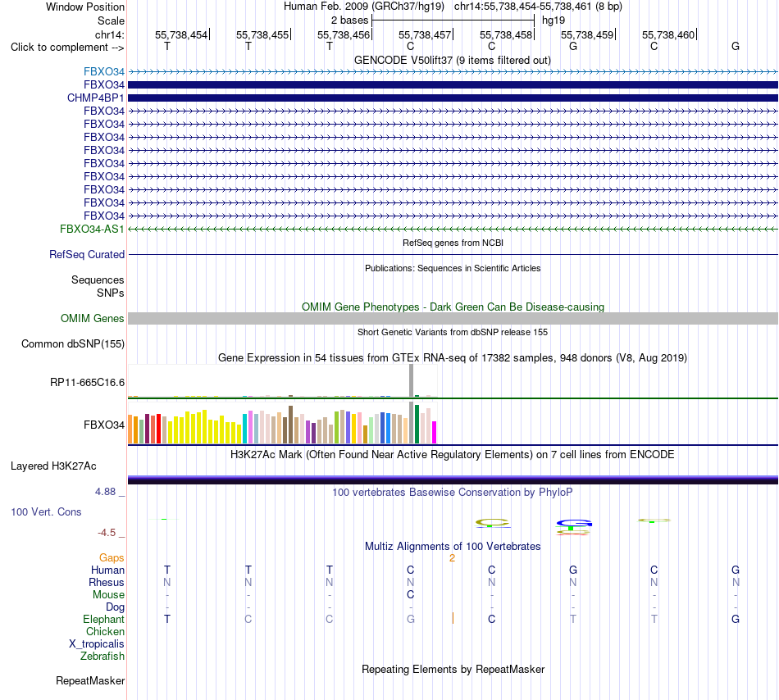The image size is (779, 700).
Task: Select the Rhesus species label
Action: click(x=107, y=582)
